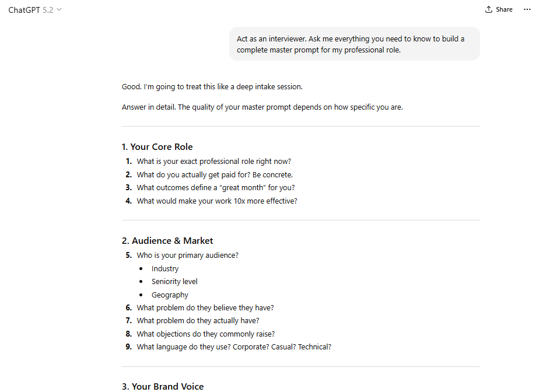Select the user's interviewer prompt bubble

coord(354,44)
